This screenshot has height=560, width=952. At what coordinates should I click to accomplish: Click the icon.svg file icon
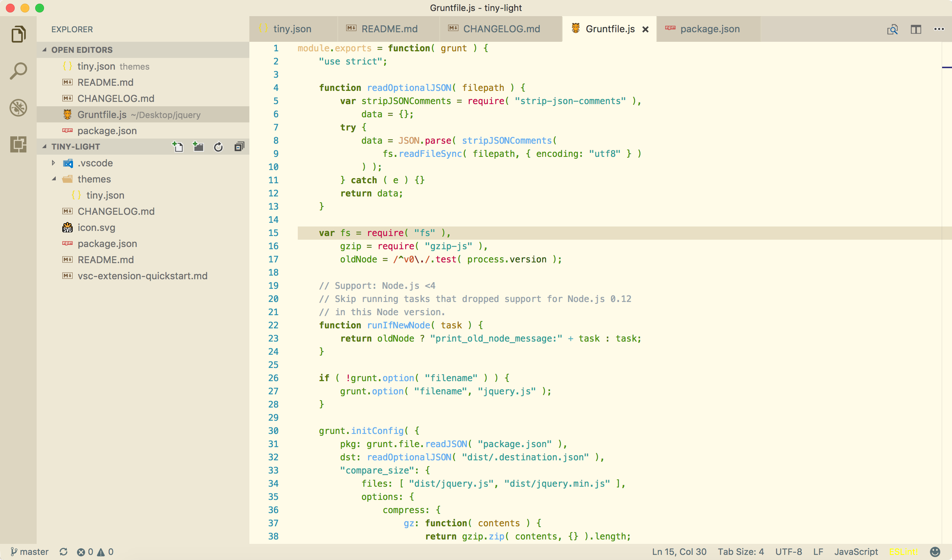coord(67,227)
